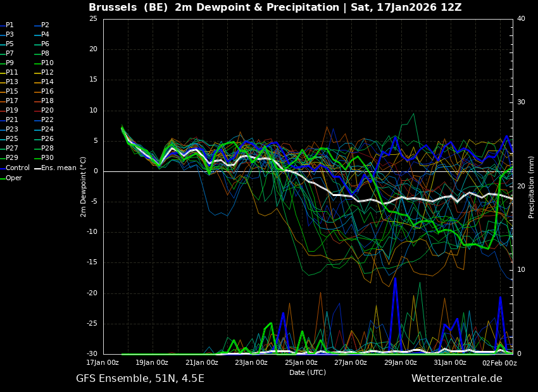Click the GFS Ensemble, 51N, 4.5E caption

[x=140, y=379]
